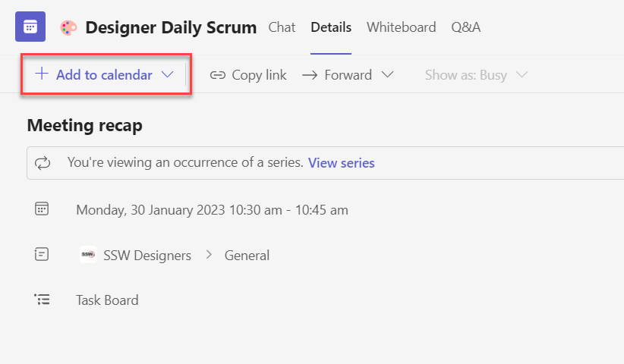Open the Forward options chevron

387,75
